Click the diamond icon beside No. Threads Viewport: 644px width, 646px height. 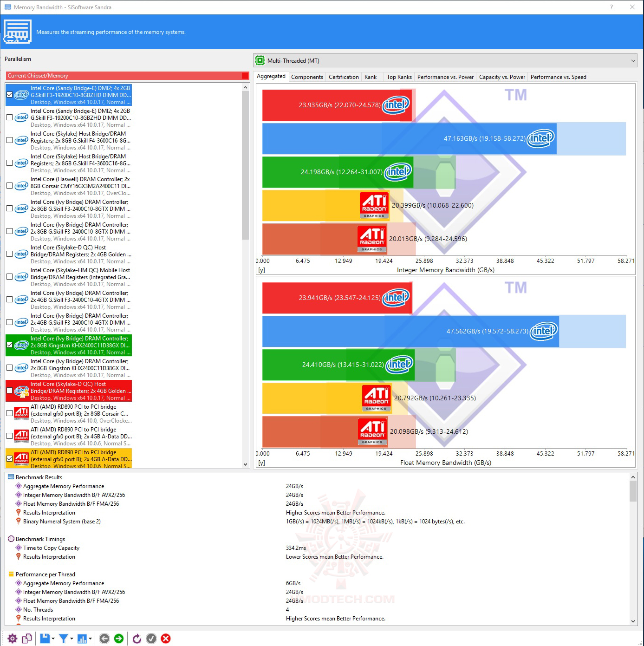[x=19, y=609]
